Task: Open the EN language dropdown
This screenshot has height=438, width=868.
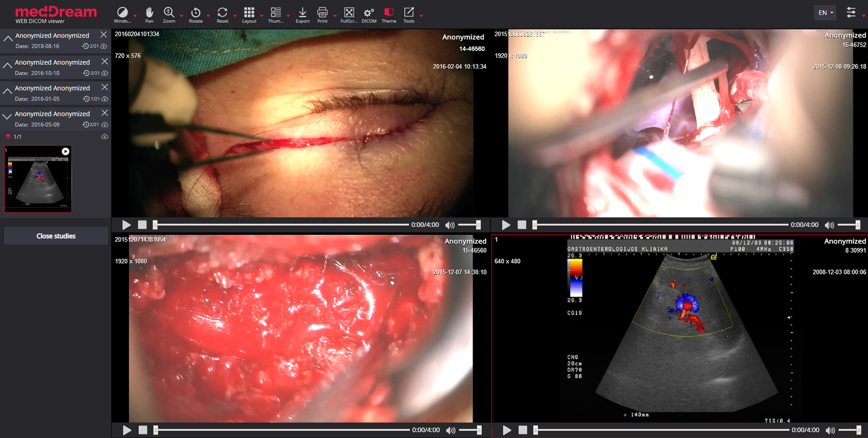Action: pyautogui.click(x=825, y=13)
